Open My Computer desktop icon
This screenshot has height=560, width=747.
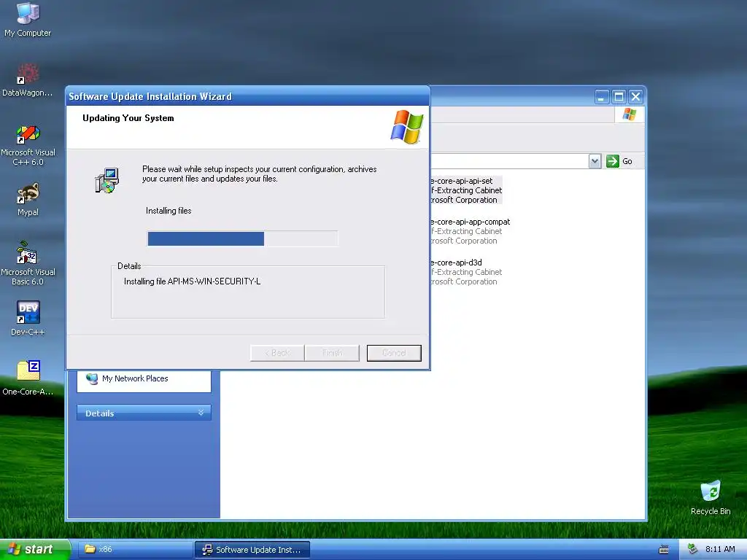(x=28, y=20)
